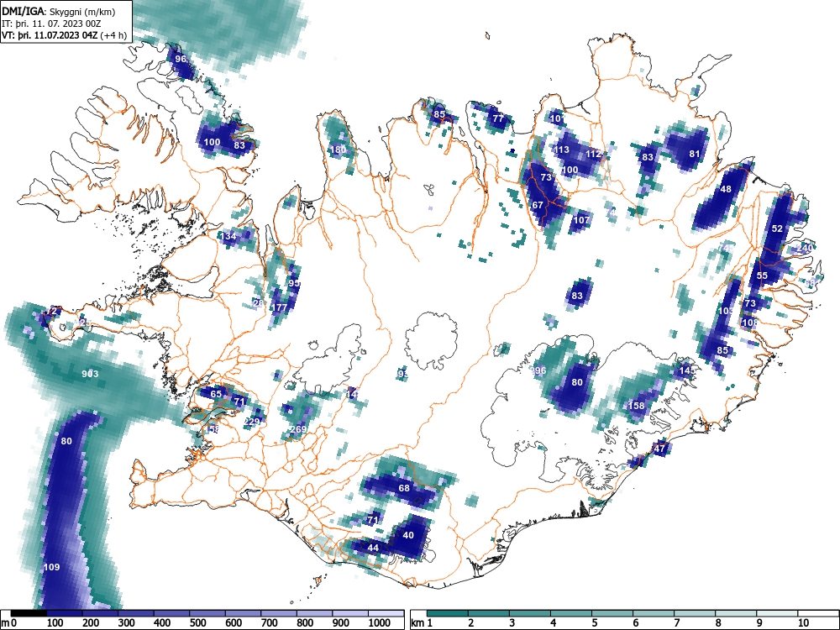Click the visibility value 52 near the east coast

[x=777, y=228]
